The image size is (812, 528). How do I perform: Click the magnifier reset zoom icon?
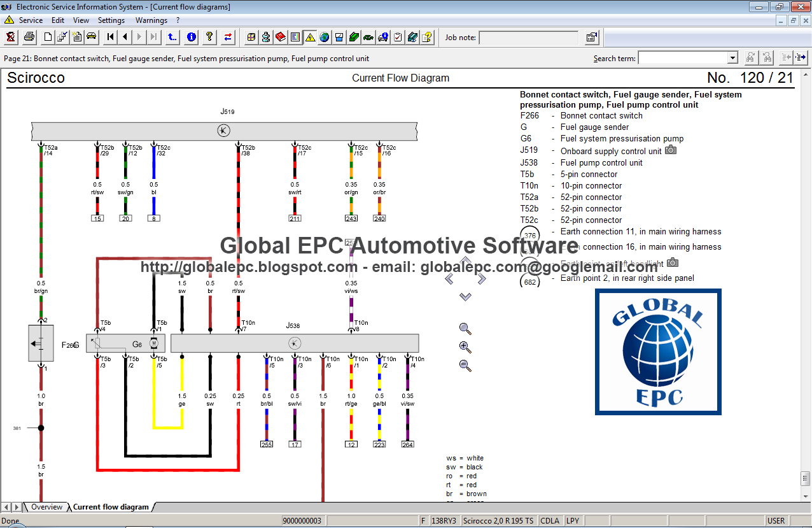(465, 329)
